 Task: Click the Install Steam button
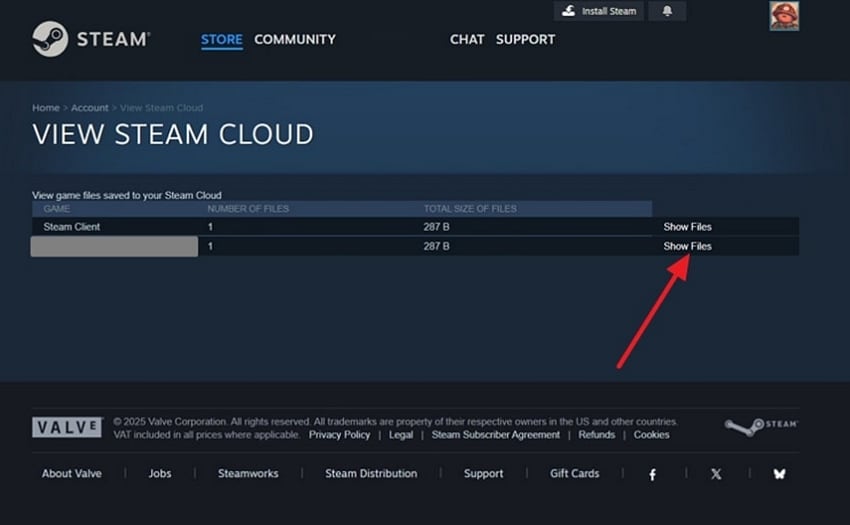coord(598,11)
